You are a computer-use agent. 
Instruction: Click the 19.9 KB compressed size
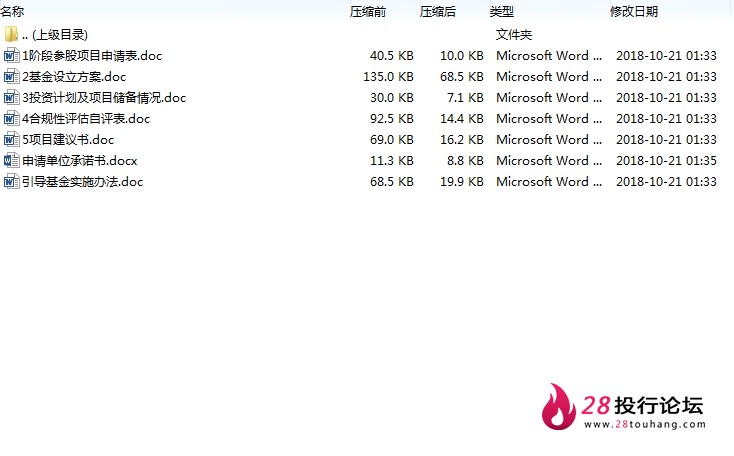click(462, 182)
